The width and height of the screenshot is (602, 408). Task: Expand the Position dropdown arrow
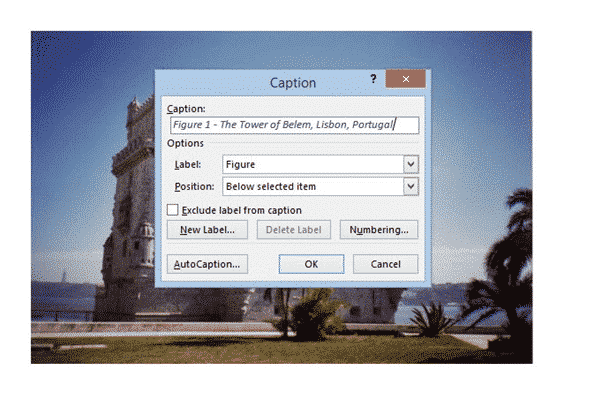[x=410, y=186]
